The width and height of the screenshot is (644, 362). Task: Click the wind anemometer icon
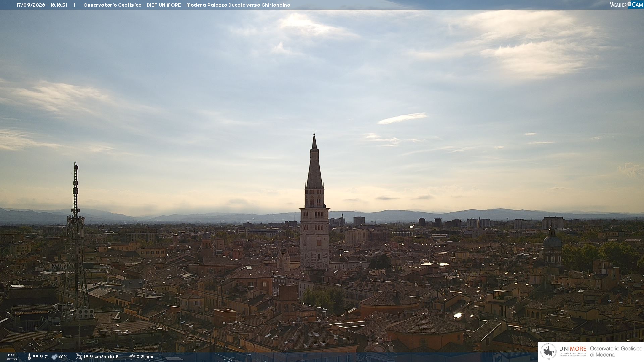pos(79,357)
